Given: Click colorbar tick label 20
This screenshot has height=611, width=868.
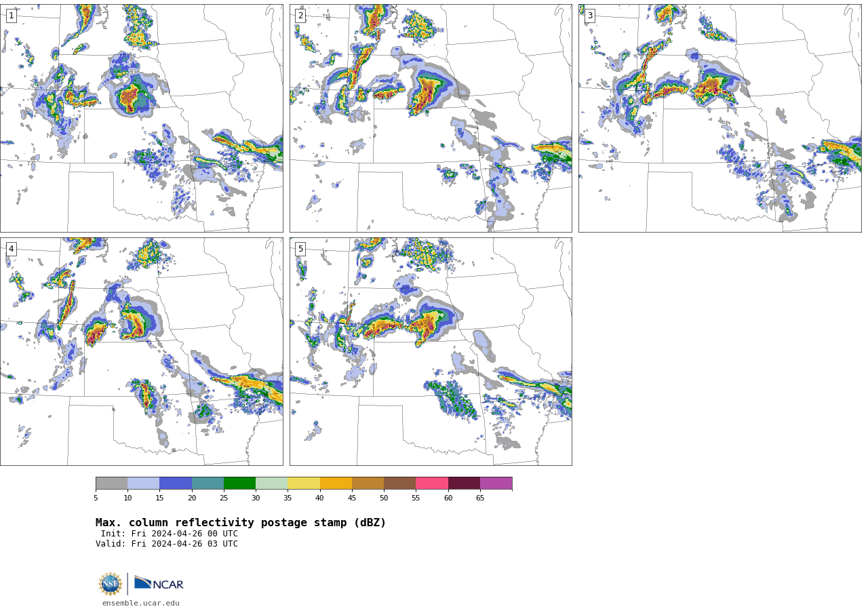Looking at the screenshot, I should [192, 498].
